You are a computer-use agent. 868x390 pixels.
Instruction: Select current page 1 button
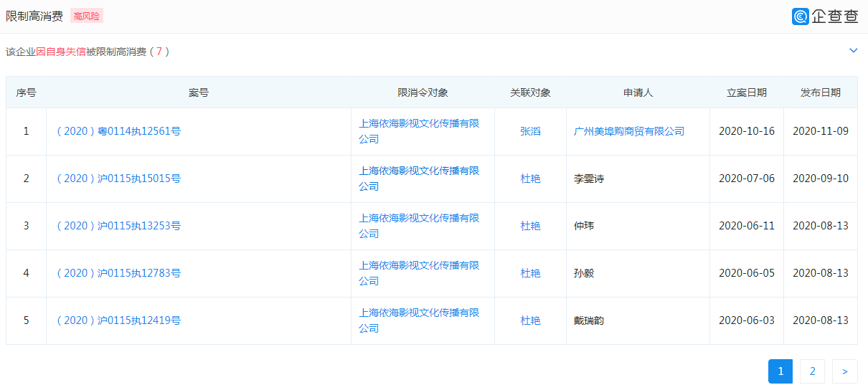780,371
